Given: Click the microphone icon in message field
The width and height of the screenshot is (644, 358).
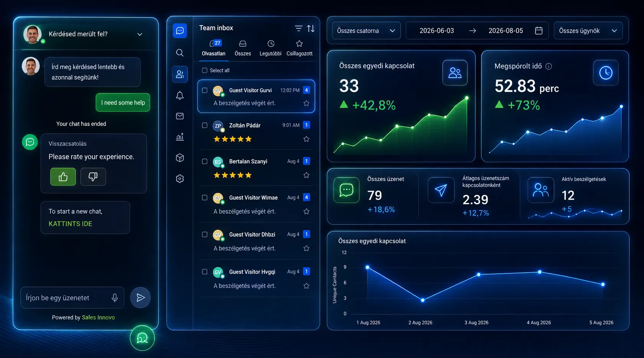Looking at the screenshot, I should [115, 298].
